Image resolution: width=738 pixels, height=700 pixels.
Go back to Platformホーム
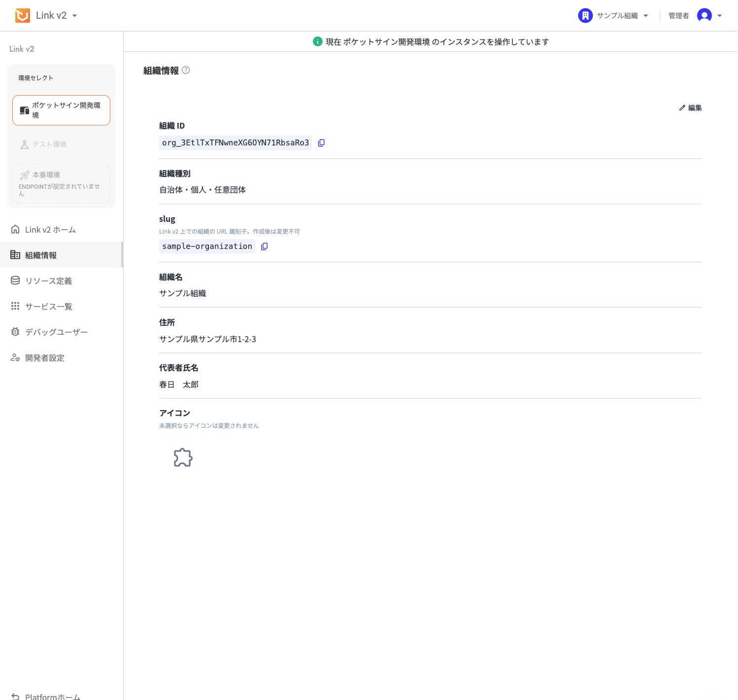tap(46, 696)
